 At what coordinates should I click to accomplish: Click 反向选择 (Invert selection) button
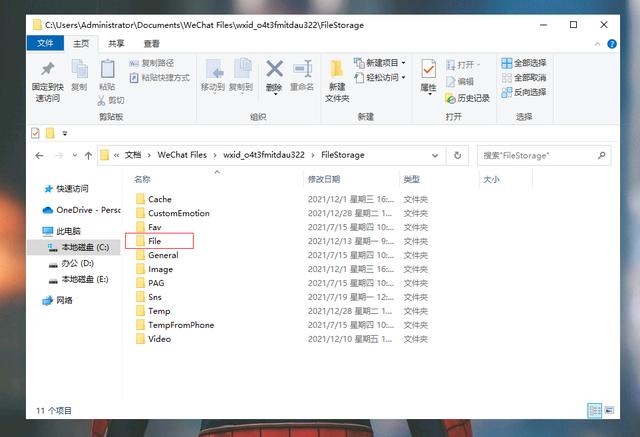[x=523, y=91]
